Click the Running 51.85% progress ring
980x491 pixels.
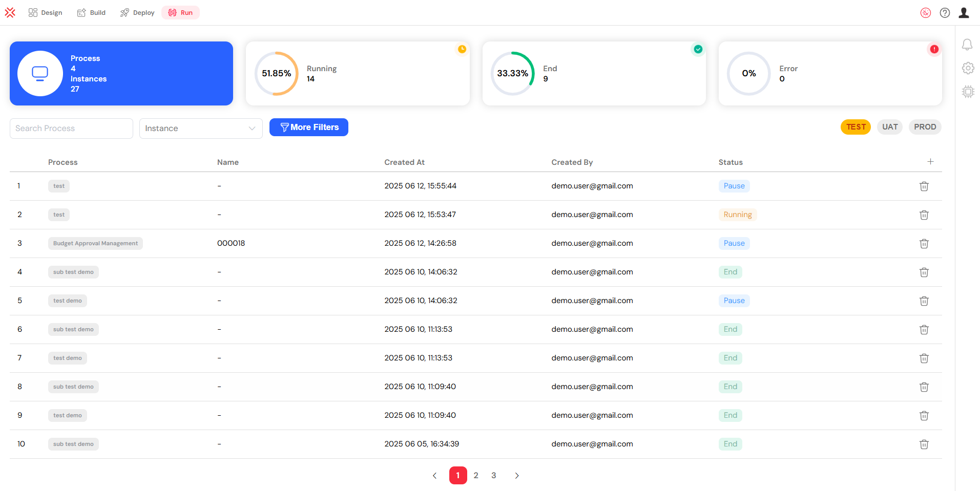[x=276, y=73]
